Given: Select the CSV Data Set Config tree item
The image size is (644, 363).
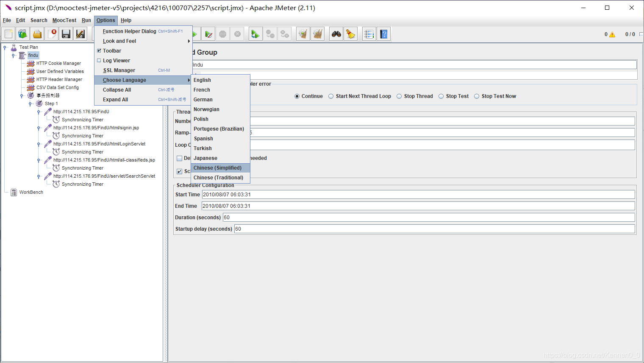Looking at the screenshot, I should coord(58,87).
